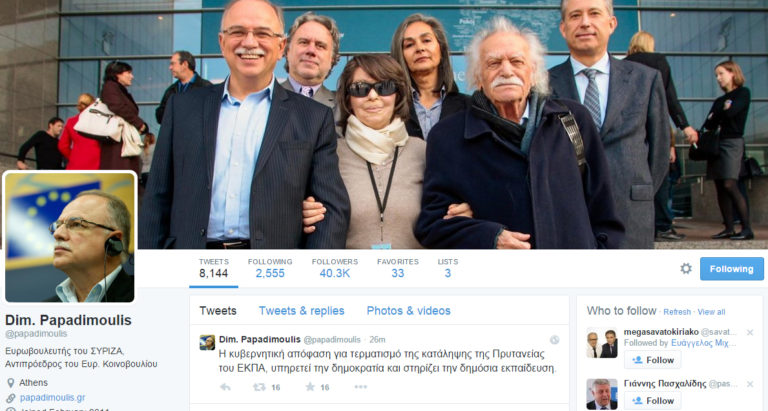This screenshot has height=411, width=768.
Task: Follow Γιάννης Πασχαλίδης account
Action: 652,401
